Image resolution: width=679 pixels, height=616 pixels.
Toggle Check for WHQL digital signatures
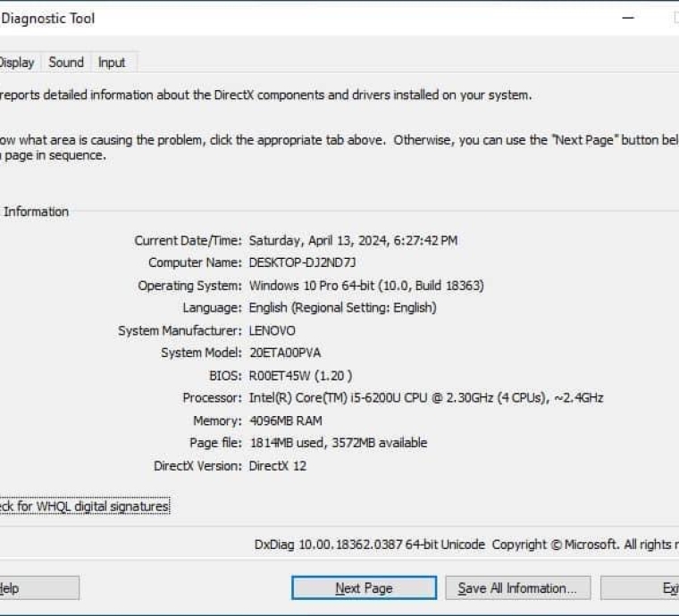(x=85, y=506)
